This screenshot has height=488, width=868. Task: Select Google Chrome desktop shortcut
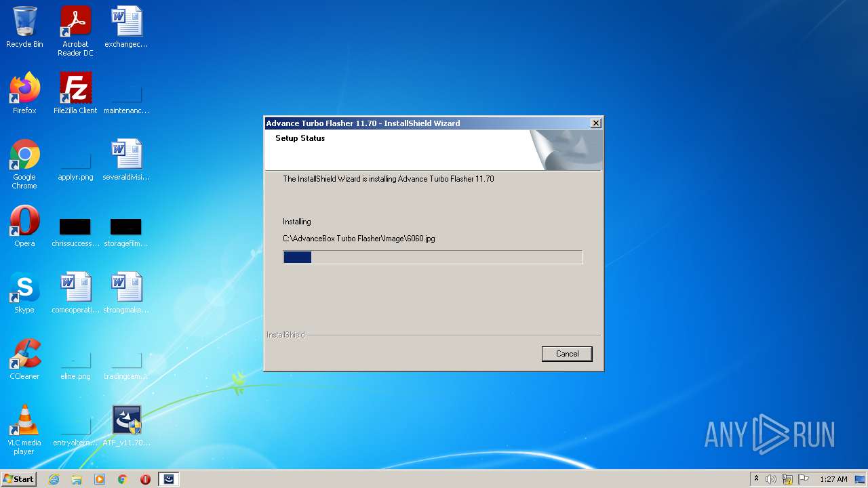point(24,165)
